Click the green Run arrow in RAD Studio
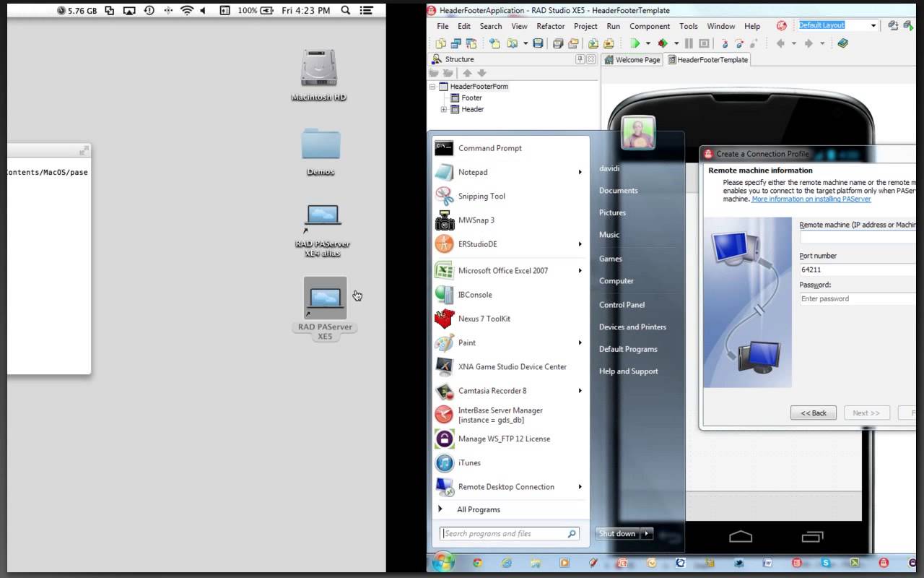The image size is (924, 578). [635, 43]
